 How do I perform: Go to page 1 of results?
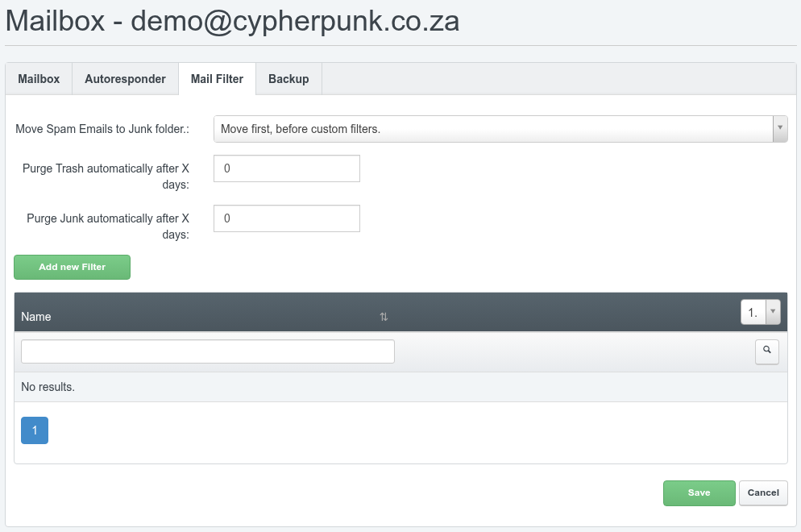point(35,430)
